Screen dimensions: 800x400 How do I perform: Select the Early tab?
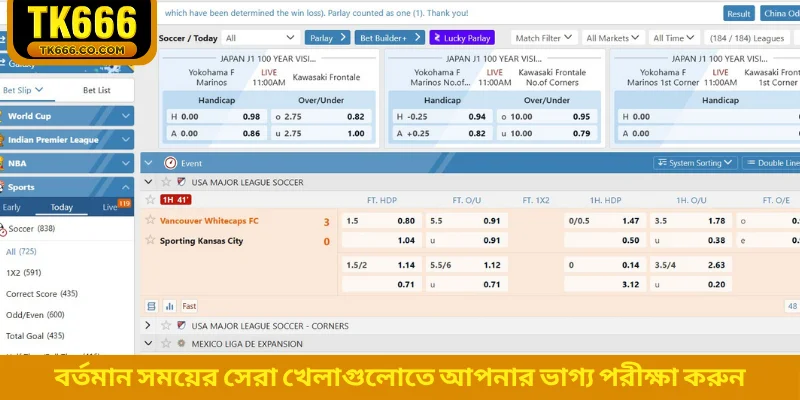click(x=12, y=207)
